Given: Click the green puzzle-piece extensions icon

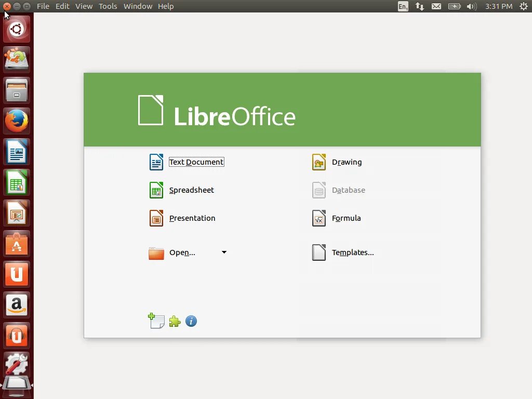Looking at the screenshot, I should coord(175,321).
